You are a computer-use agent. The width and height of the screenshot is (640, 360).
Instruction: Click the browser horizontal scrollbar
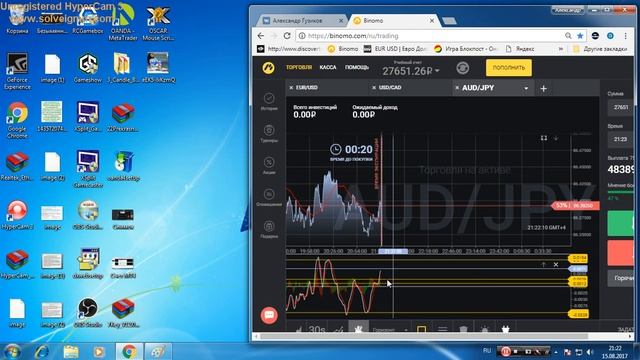424,337
